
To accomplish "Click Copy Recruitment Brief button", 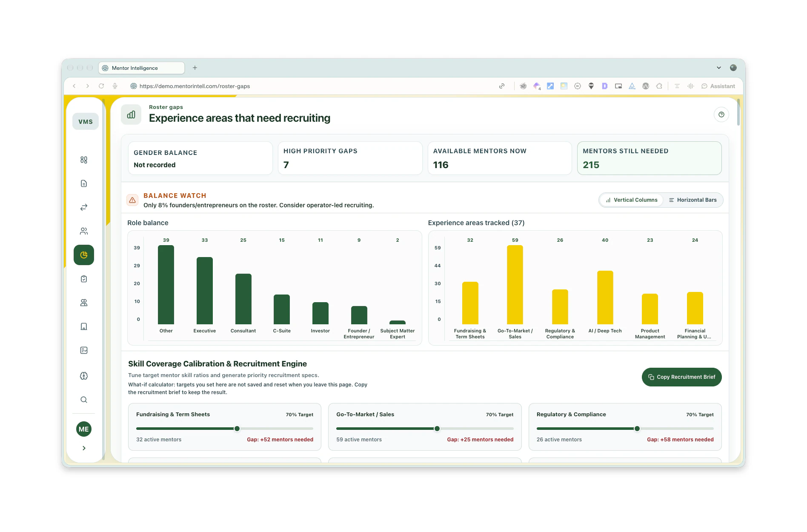I will click(x=681, y=377).
